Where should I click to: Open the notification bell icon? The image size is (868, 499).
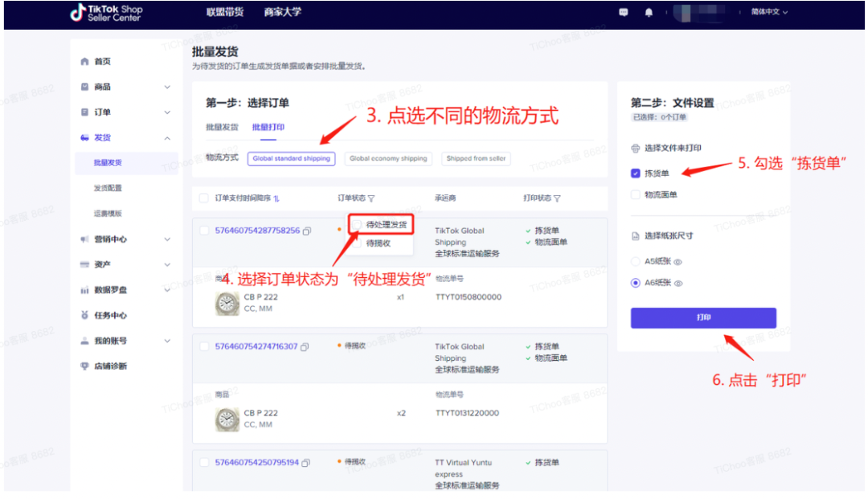649,13
